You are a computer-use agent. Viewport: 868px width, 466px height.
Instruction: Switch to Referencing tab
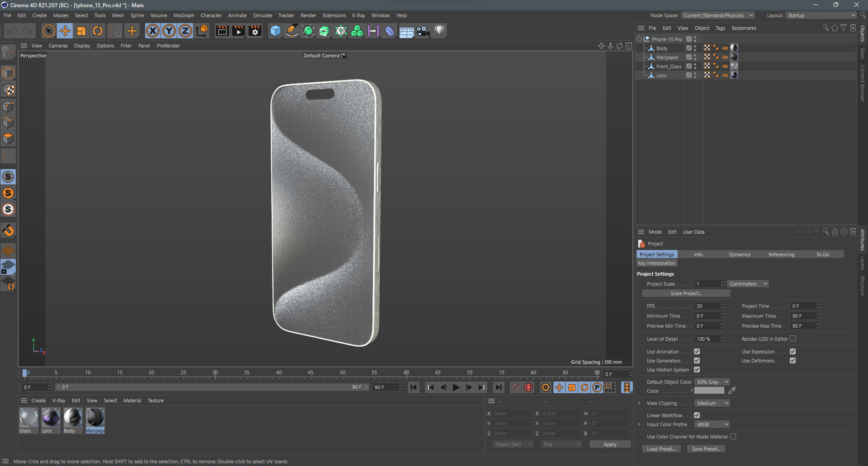(x=781, y=254)
